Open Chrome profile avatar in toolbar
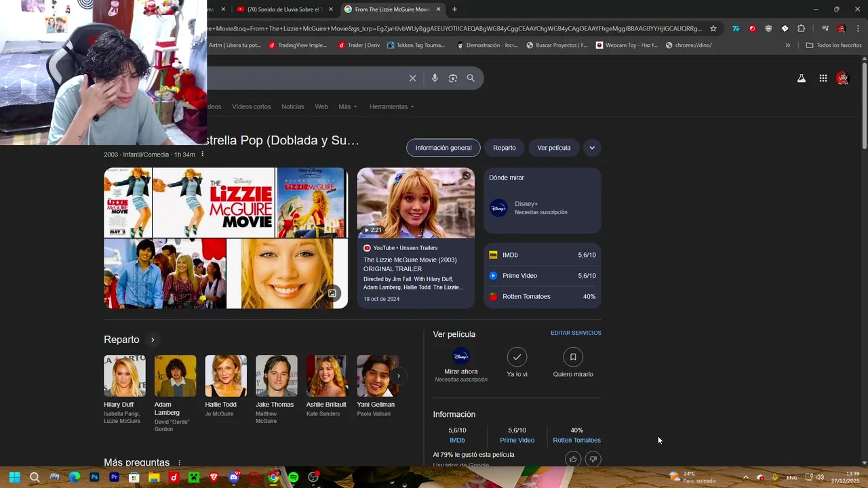The image size is (868, 488). tap(842, 28)
